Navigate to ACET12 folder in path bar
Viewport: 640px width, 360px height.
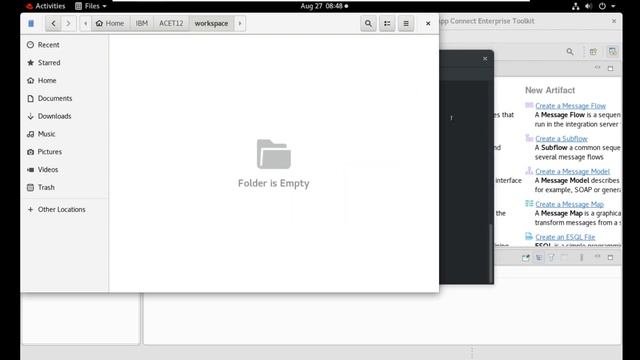tap(171, 24)
